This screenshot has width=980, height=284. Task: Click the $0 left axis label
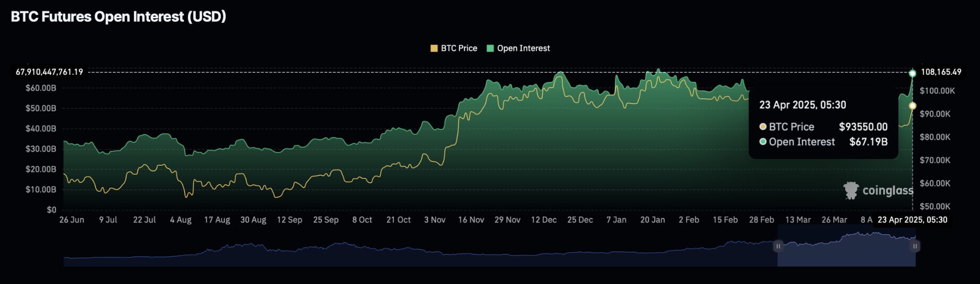coord(52,210)
